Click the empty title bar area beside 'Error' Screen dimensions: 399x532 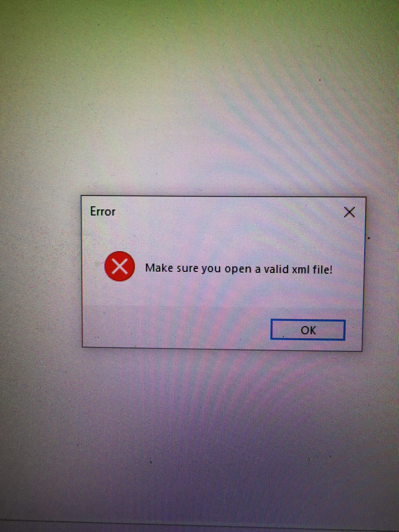[228, 212]
